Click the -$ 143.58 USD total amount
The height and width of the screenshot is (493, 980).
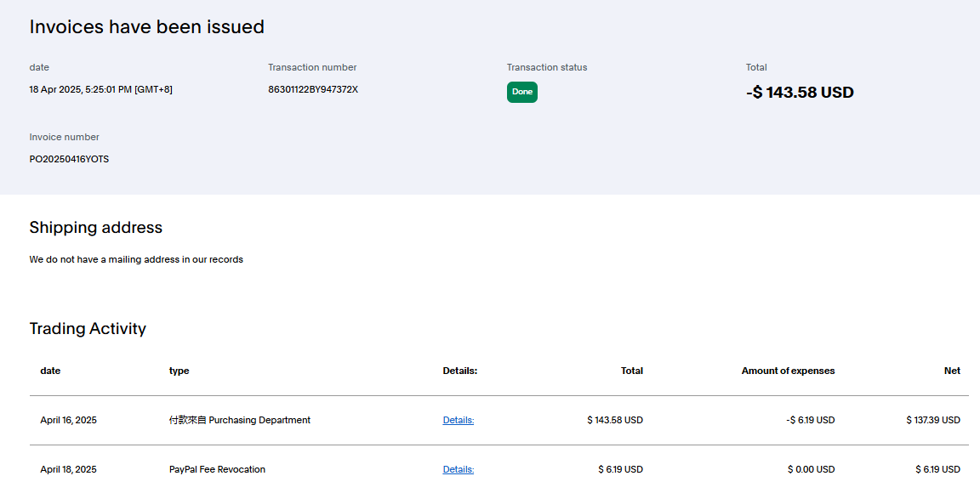coord(800,93)
